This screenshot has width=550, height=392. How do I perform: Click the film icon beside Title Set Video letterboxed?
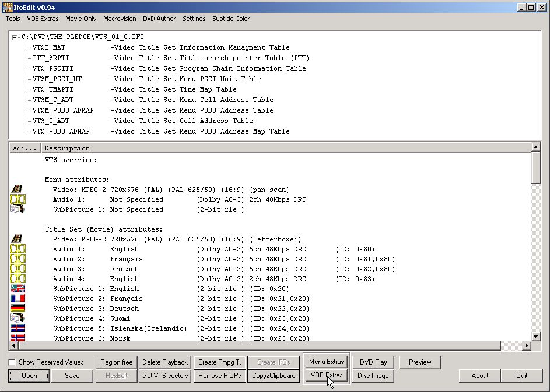[x=17, y=239]
